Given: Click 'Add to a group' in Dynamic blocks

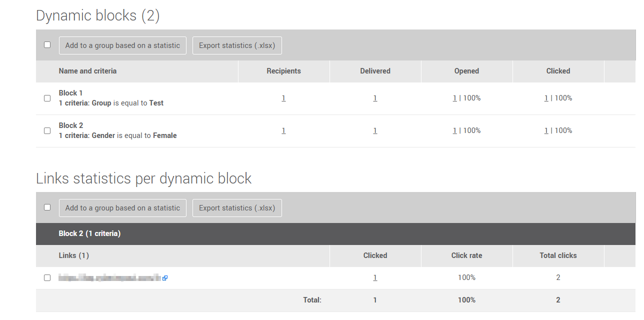Looking at the screenshot, I should tap(122, 45).
